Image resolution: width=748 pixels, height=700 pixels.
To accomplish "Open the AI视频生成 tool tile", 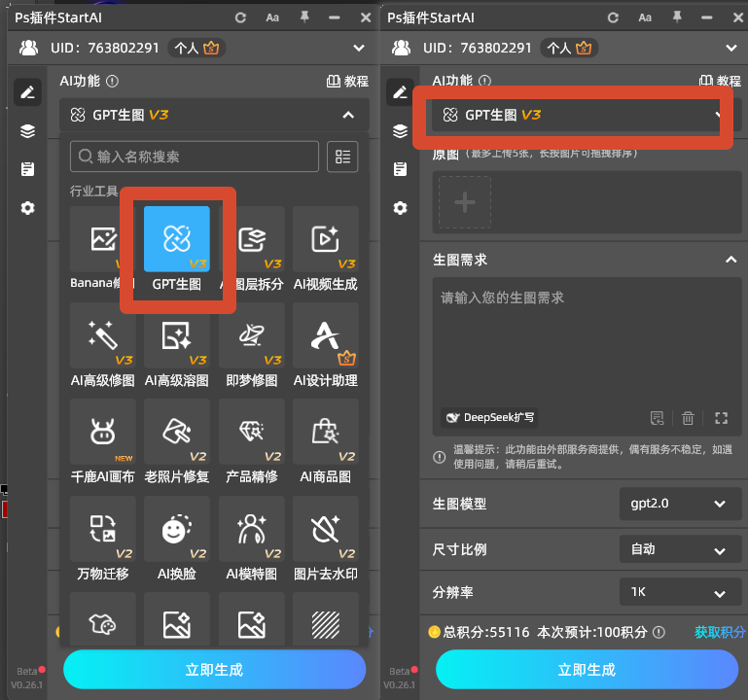I will tap(325, 239).
